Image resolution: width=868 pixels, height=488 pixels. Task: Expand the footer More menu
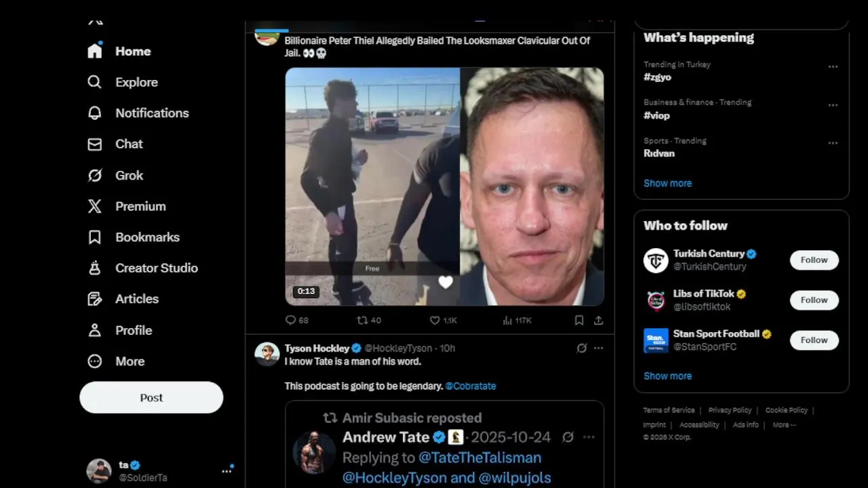click(x=784, y=425)
